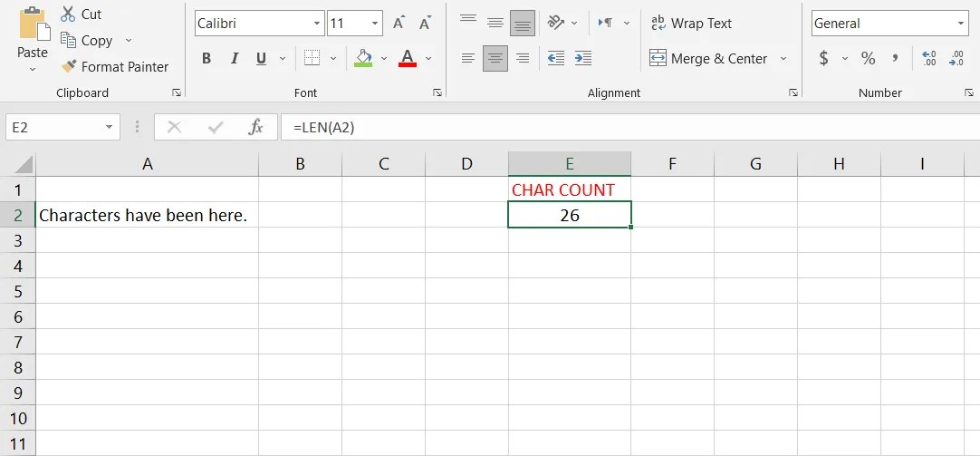Select the CHAR COUNT cell
Screen dimensions: 980x456
[x=570, y=189]
